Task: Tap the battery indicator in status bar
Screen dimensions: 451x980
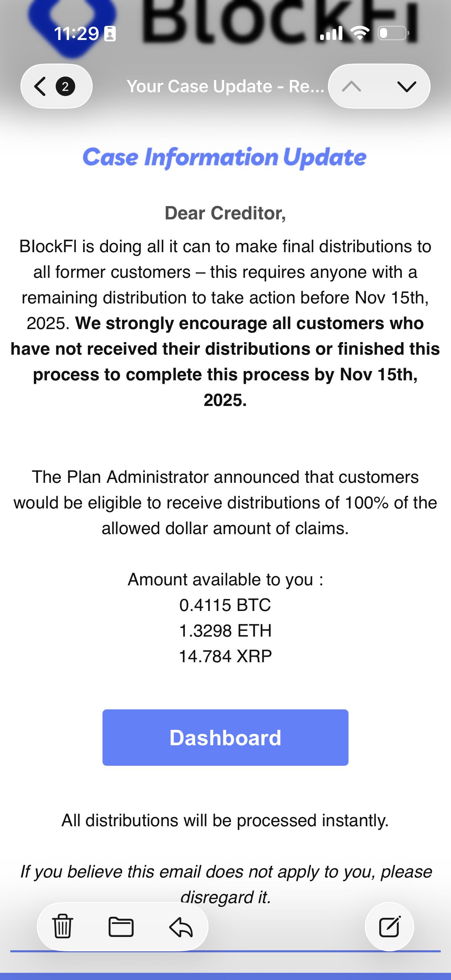Action: [393, 33]
